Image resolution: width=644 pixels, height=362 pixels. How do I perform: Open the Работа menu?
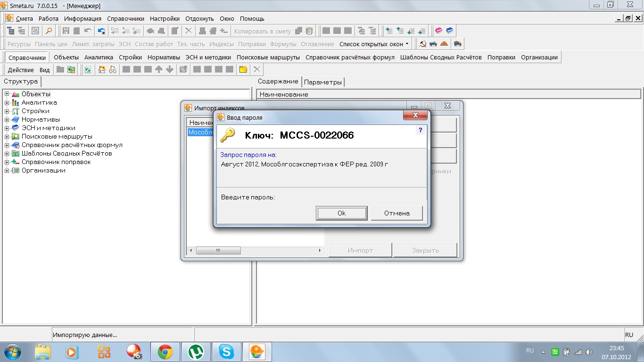(49, 19)
